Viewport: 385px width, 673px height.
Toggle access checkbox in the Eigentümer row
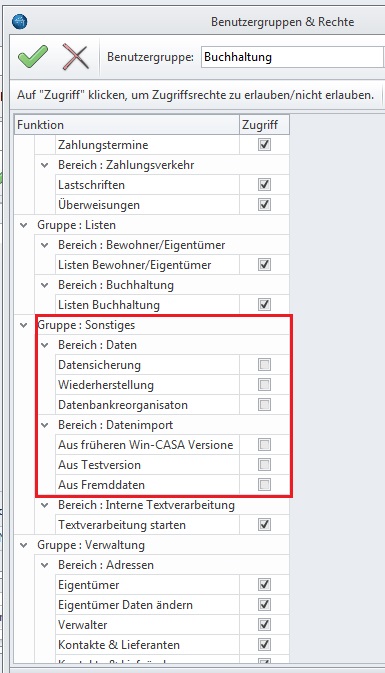pyautogui.click(x=264, y=585)
